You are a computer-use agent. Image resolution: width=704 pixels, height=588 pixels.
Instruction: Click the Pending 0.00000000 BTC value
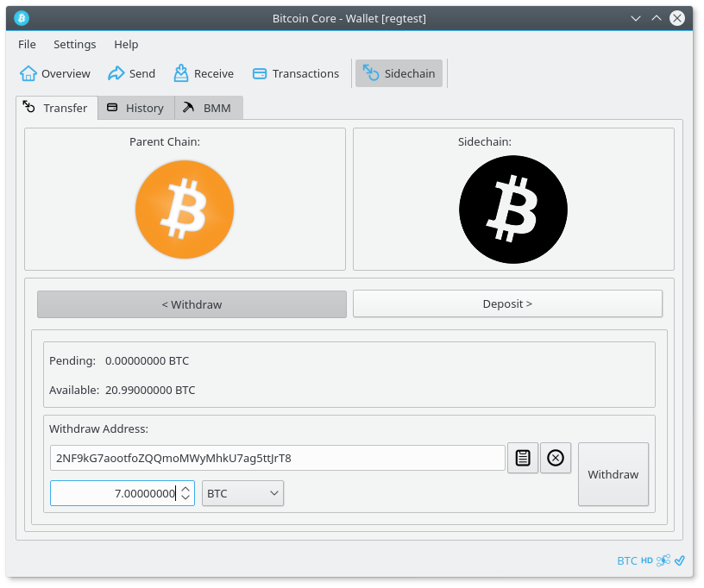point(147,361)
